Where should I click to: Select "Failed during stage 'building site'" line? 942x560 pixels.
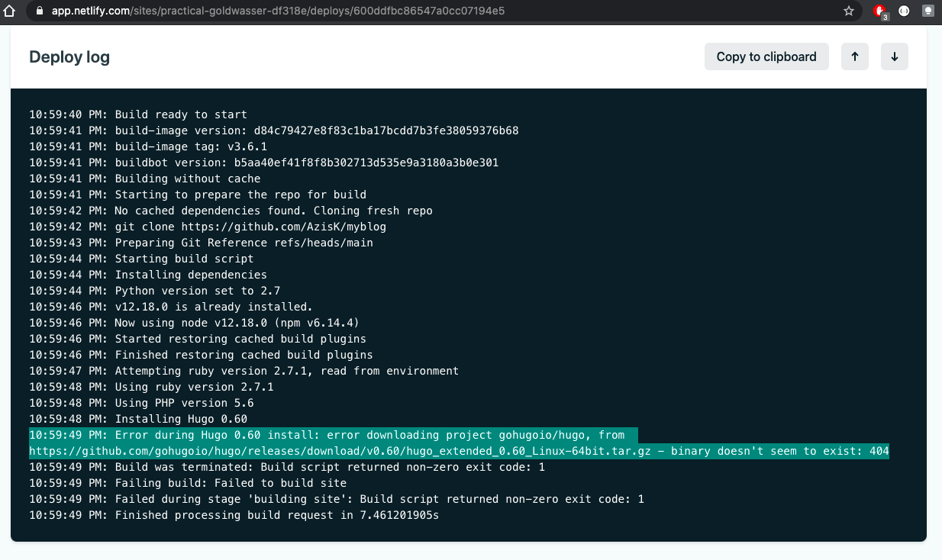click(x=337, y=499)
